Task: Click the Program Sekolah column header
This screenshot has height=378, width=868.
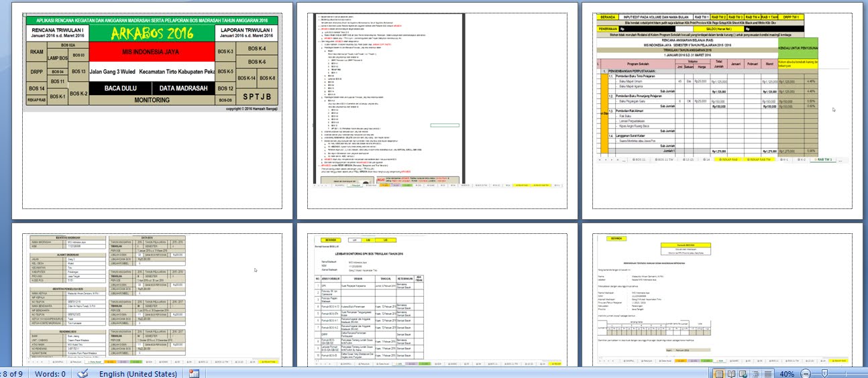Action: tap(638, 64)
